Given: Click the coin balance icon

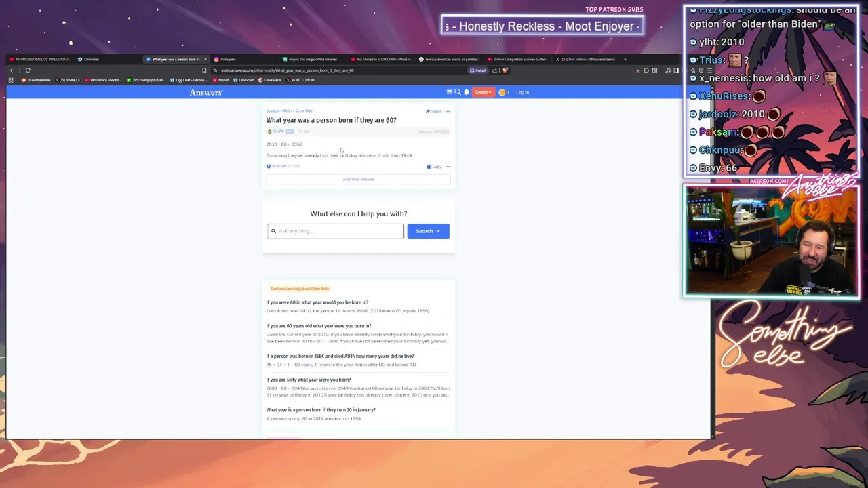Looking at the screenshot, I should pos(503,92).
